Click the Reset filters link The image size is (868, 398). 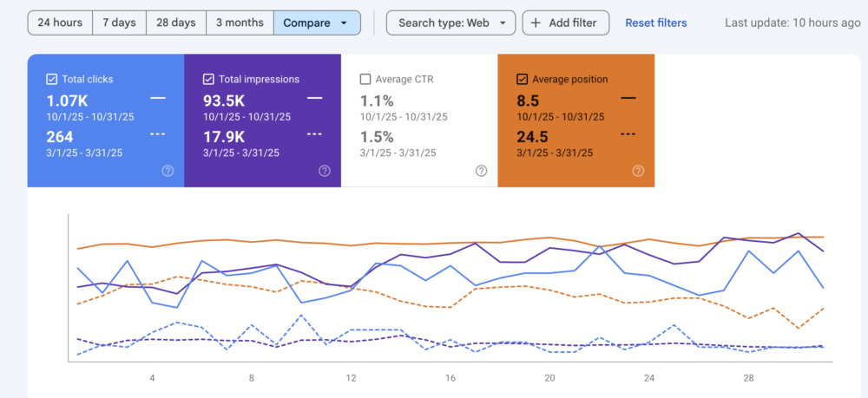click(655, 23)
